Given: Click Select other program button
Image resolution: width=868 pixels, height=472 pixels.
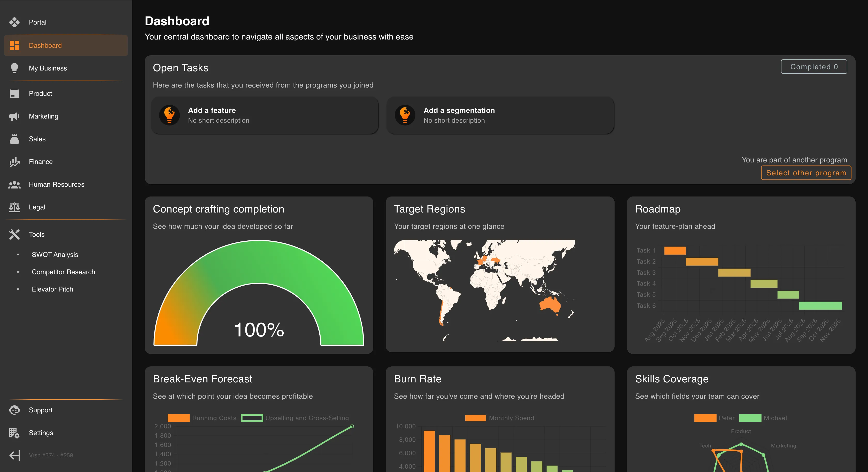Looking at the screenshot, I should click(806, 173).
